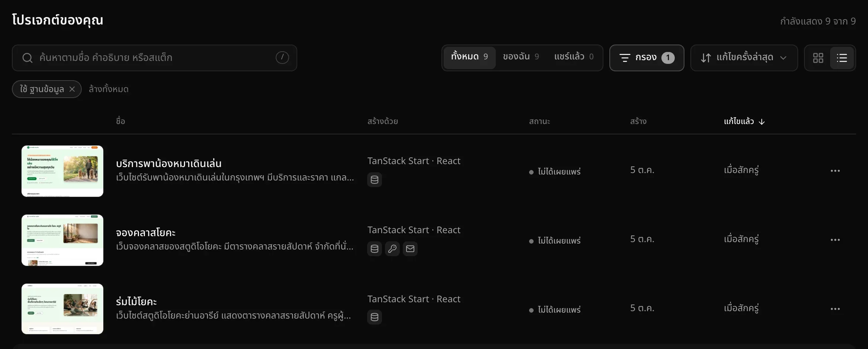Click database icon in ร่มไม้โยคะ row
Screen dimensions: 868x349
[x=375, y=317]
